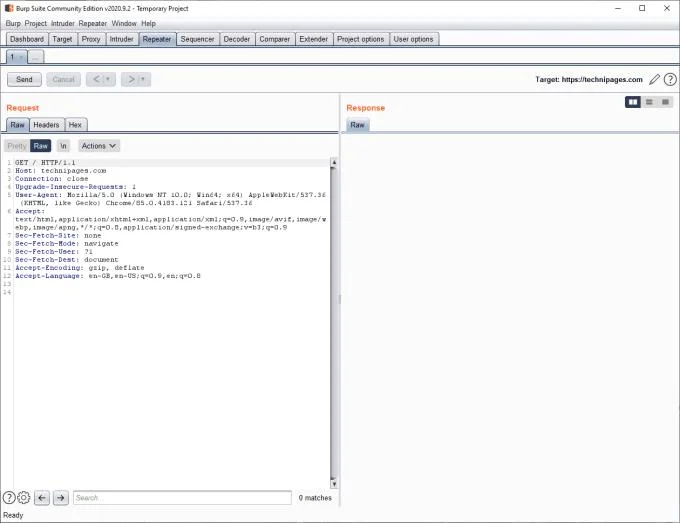This screenshot has width=680, height=523.
Task: Open the Burp menu
Action: click(13, 23)
